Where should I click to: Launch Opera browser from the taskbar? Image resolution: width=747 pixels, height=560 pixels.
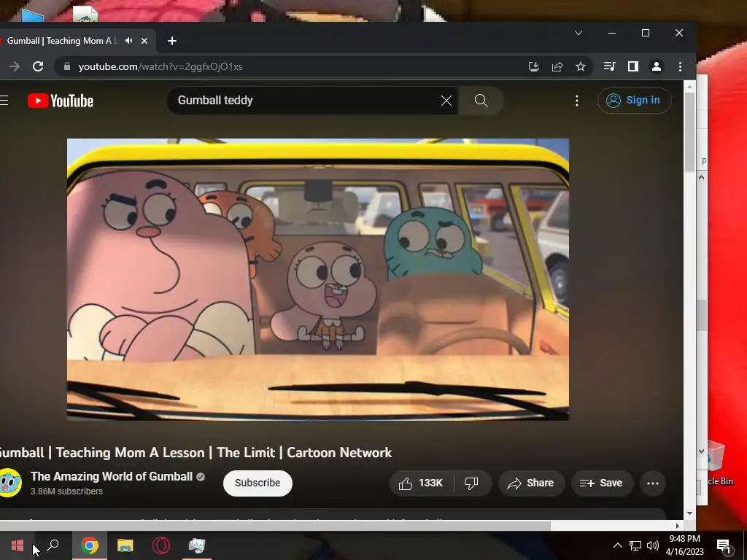[x=161, y=545]
